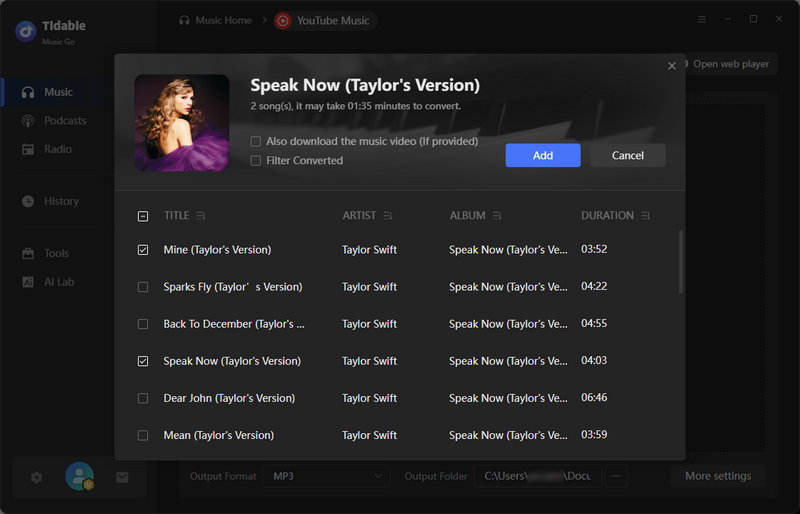The width and height of the screenshot is (800, 514).
Task: Open the Music section headphones icon
Action: (28, 92)
